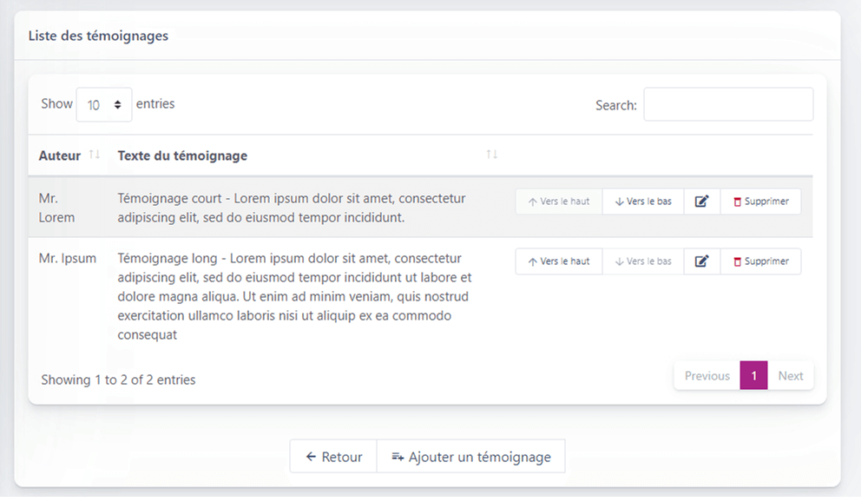The image size is (868, 502).
Task: Edit the Mr. Ipsum testimonial
Action: (701, 261)
